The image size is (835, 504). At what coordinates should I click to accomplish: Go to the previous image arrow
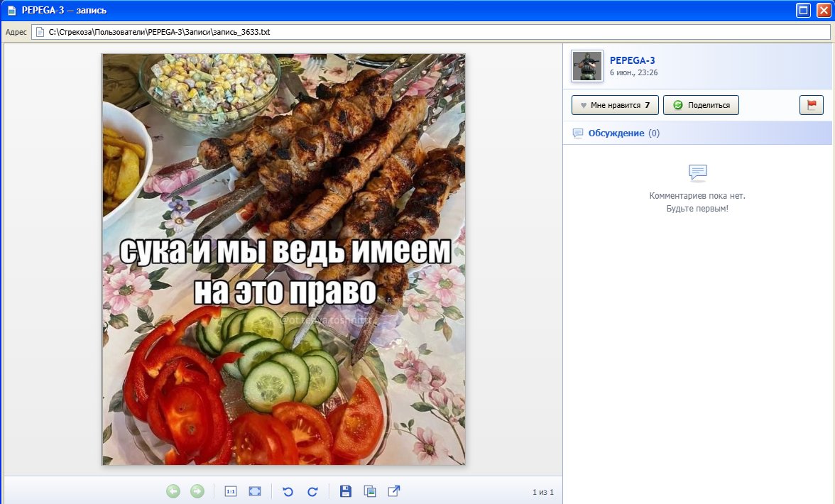173,491
